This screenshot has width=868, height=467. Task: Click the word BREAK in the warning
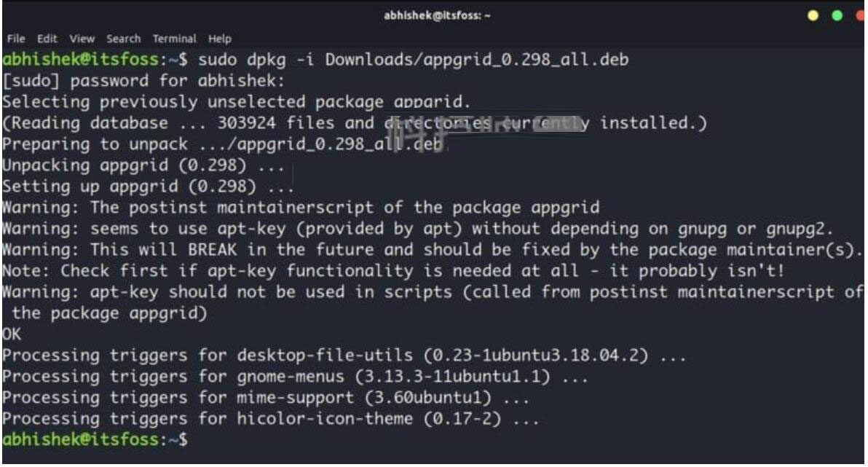tap(212, 249)
